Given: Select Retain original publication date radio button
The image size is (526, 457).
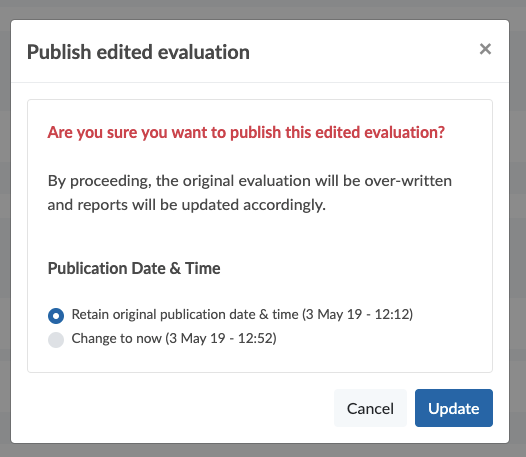Looking at the screenshot, I should pyautogui.click(x=56, y=316).
